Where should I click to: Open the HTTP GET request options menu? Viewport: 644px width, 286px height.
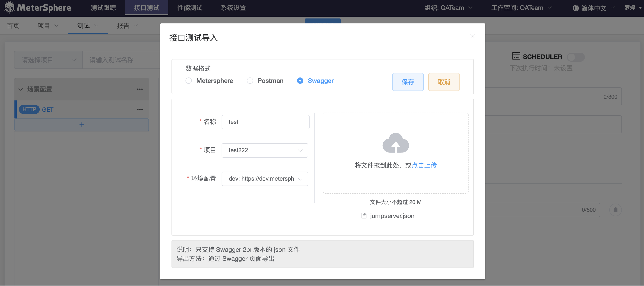[140, 109]
